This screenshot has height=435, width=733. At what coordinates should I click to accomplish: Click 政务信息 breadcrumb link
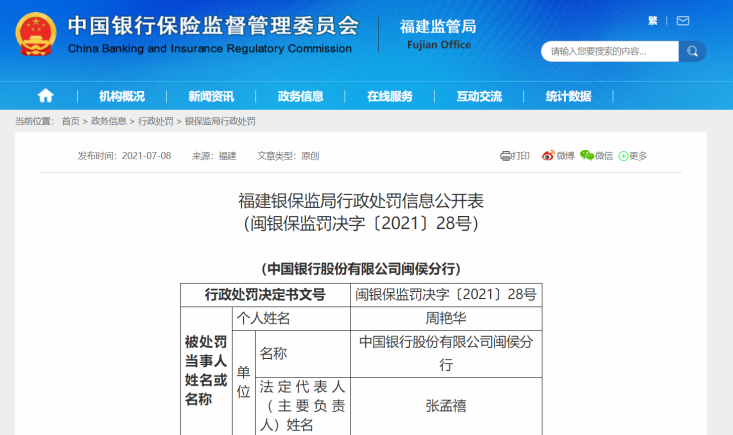click(108, 121)
